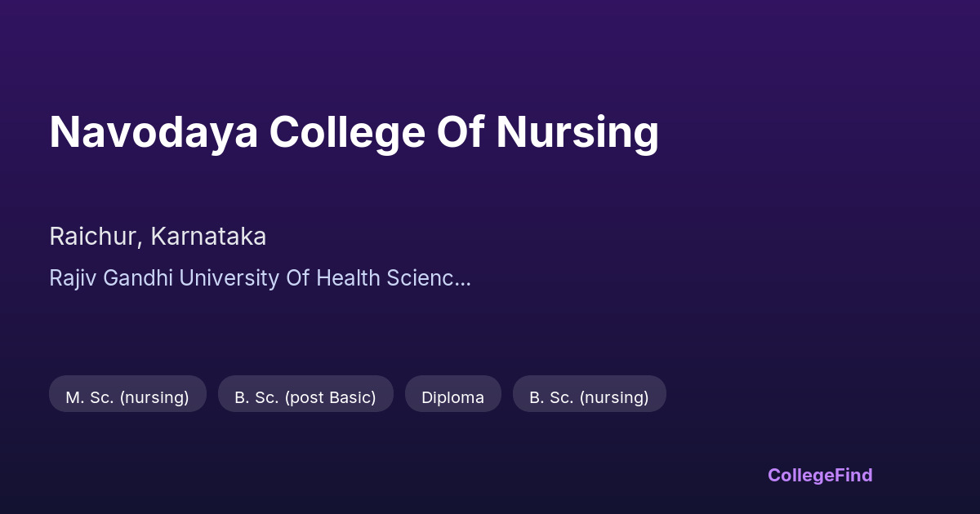Select the M. Sc. (nursing) chip

pyautogui.click(x=127, y=397)
